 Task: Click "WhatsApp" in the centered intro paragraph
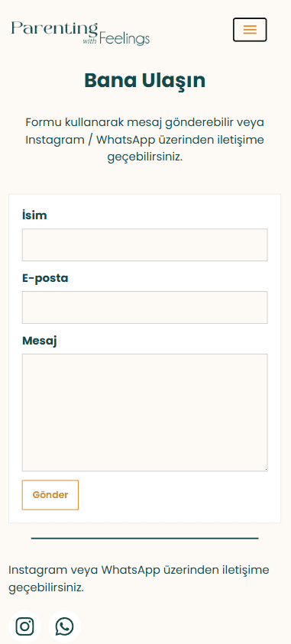click(125, 140)
